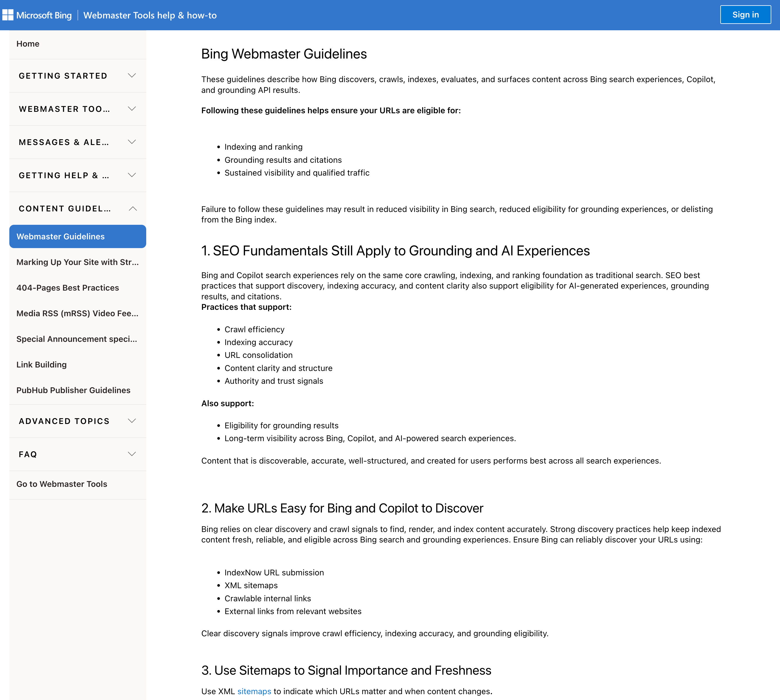Open the sitemaps hyperlink in section 3
This screenshot has height=700, width=780.
pyautogui.click(x=254, y=691)
